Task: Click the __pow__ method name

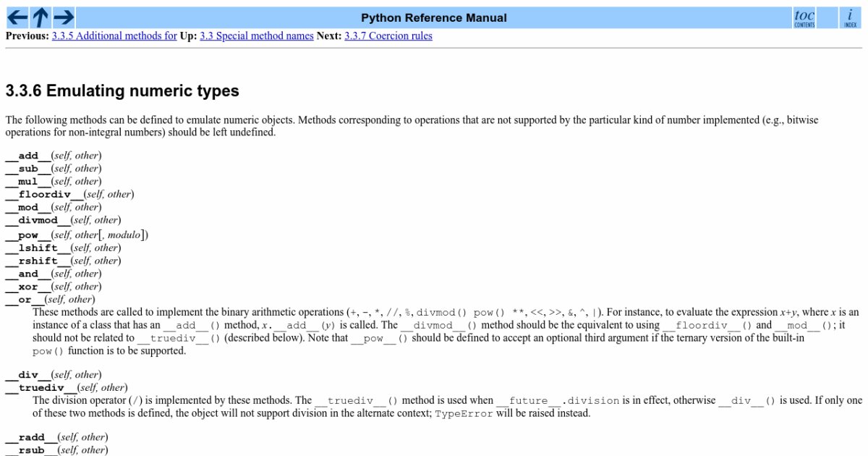Action: click(x=28, y=235)
